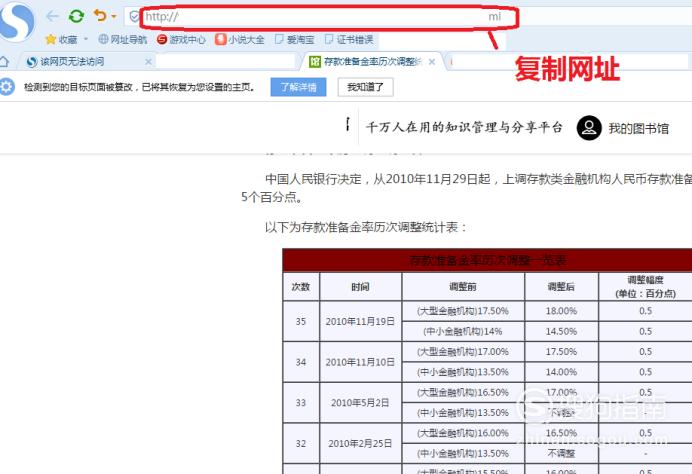The image size is (692, 474).
Task: Close the 该网页无法访问 tab
Action: [148, 62]
